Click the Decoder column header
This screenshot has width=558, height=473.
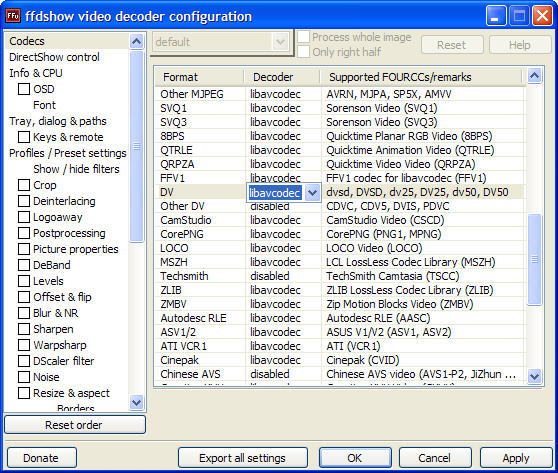click(x=282, y=77)
